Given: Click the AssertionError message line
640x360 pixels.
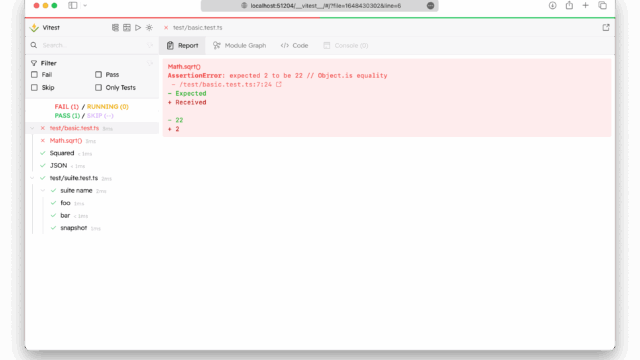Looking at the screenshot, I should click(x=277, y=76).
